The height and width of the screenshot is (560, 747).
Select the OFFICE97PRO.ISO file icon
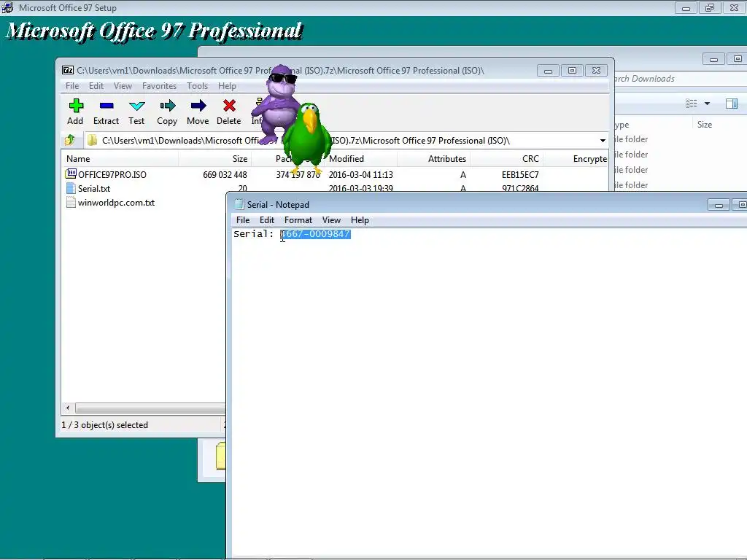pyautogui.click(x=71, y=174)
